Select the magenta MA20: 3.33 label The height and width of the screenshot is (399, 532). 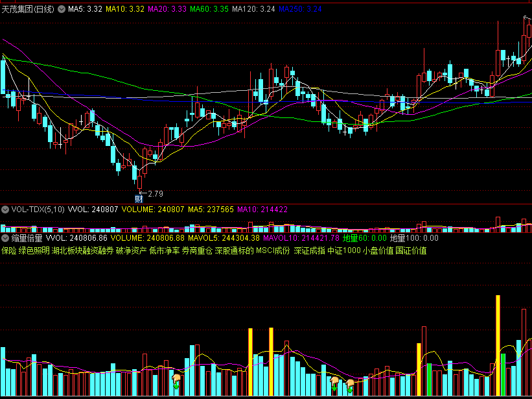(x=167, y=9)
